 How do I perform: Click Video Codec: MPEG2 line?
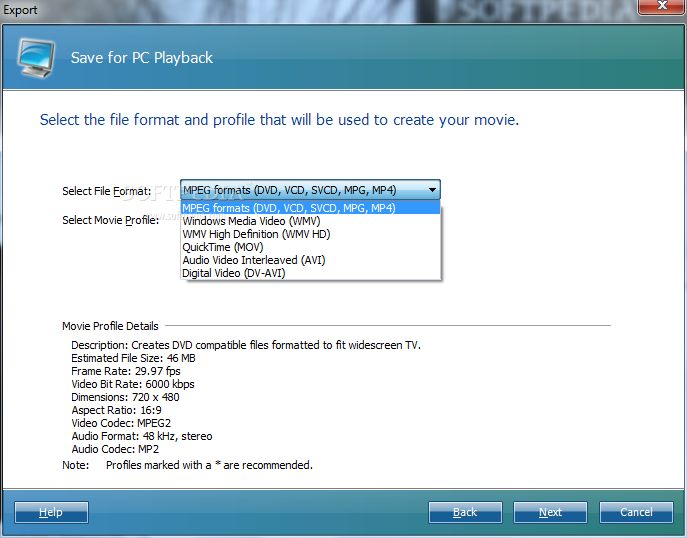(x=121, y=423)
